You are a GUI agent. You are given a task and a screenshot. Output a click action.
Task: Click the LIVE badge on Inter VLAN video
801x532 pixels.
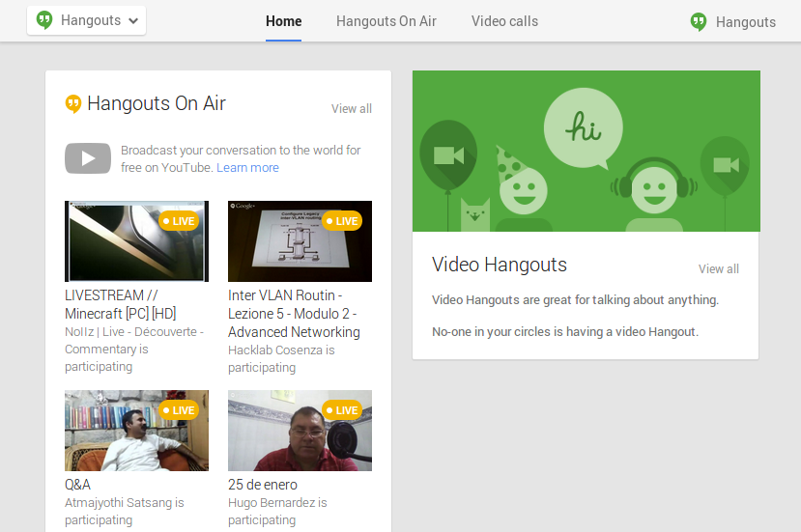(342, 221)
